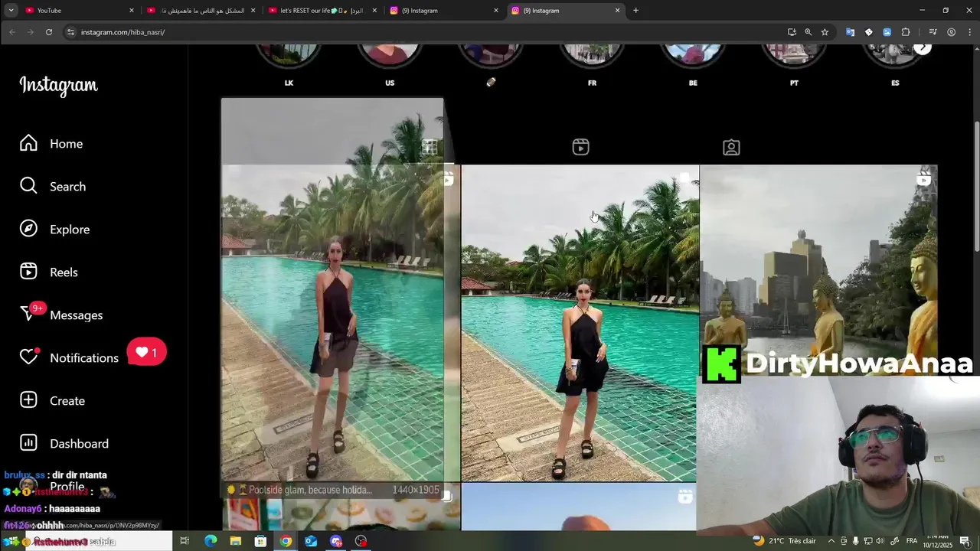Viewport: 980px width, 551px height.
Task: Open the football emoji story highlight
Action: (491, 64)
